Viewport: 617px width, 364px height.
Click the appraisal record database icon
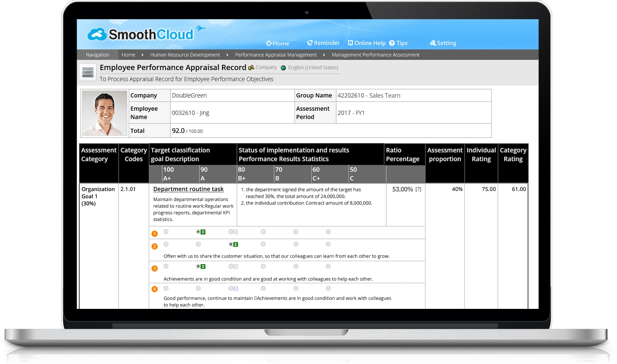click(87, 71)
